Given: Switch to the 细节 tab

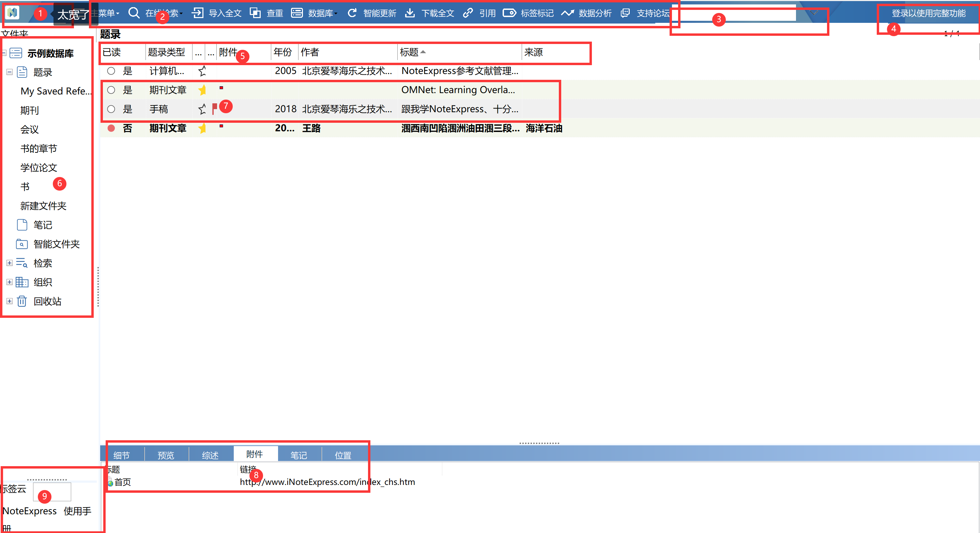Looking at the screenshot, I should (x=122, y=455).
